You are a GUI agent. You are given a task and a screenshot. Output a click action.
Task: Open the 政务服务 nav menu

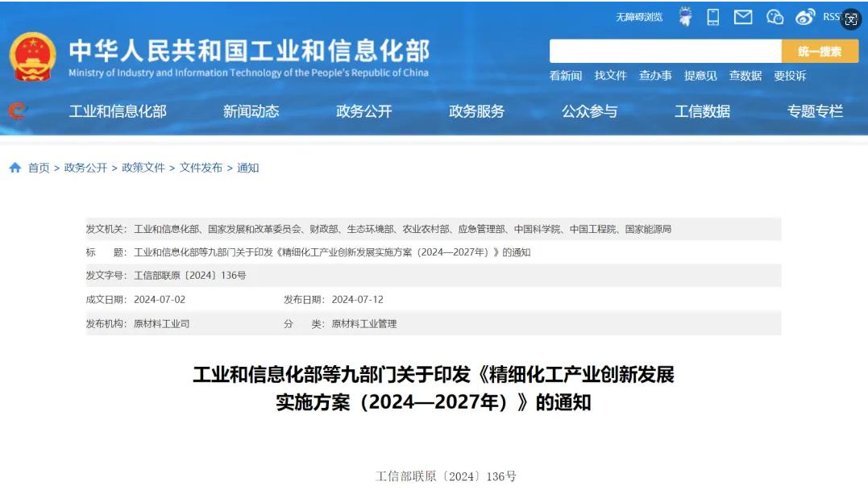(x=476, y=111)
